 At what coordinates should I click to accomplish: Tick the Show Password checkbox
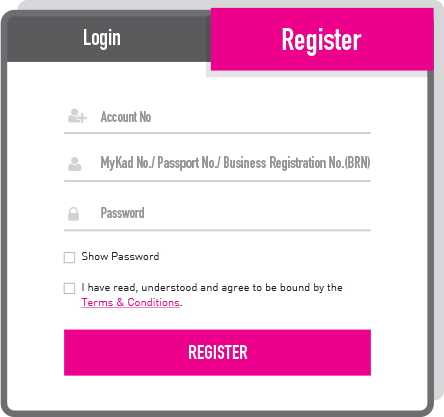click(x=69, y=257)
